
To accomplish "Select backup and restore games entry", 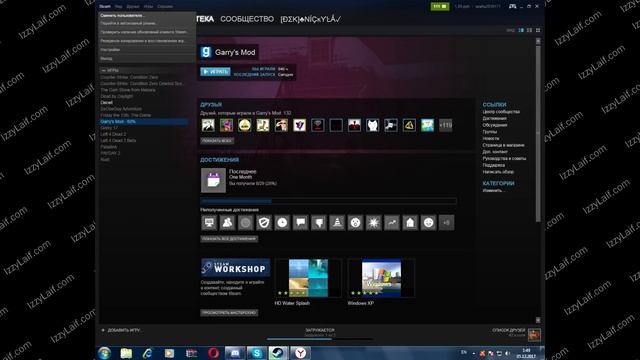I will [142, 41].
